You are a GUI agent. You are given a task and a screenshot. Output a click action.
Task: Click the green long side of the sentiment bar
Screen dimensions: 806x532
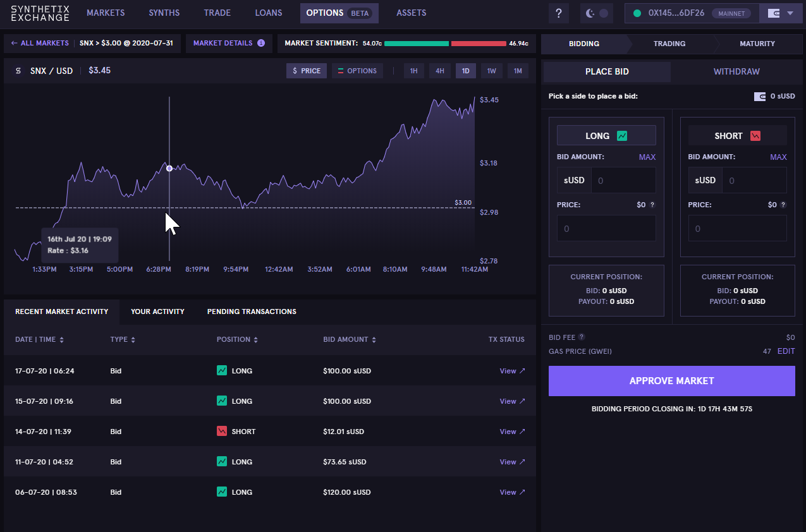click(417, 44)
